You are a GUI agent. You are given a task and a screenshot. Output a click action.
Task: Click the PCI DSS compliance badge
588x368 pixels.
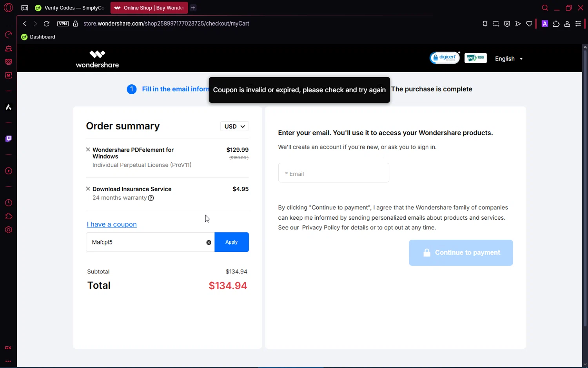[x=475, y=58]
